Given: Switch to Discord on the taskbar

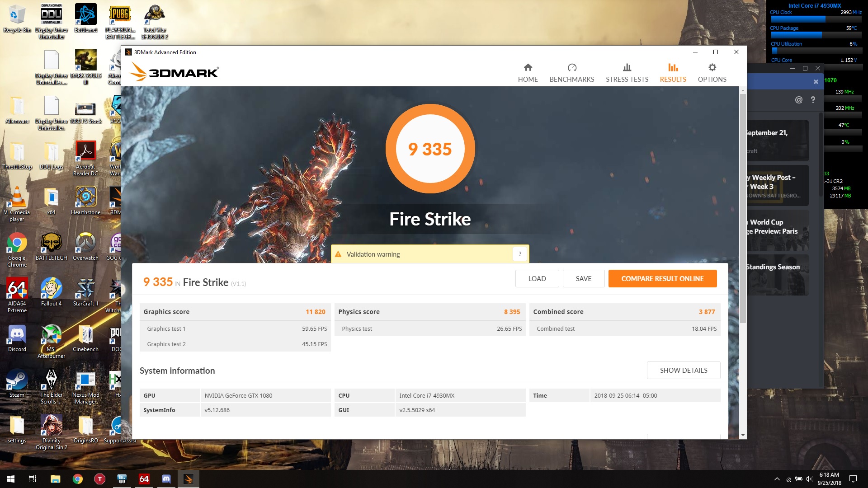Looking at the screenshot, I should [166, 479].
